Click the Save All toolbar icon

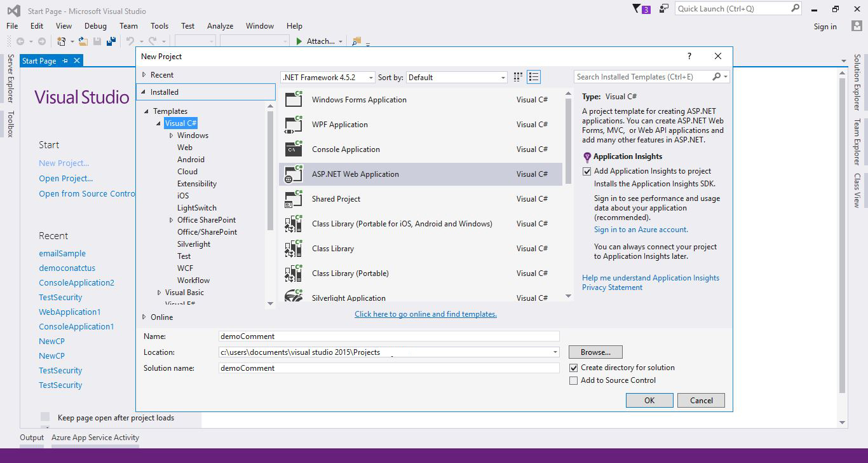(111, 41)
